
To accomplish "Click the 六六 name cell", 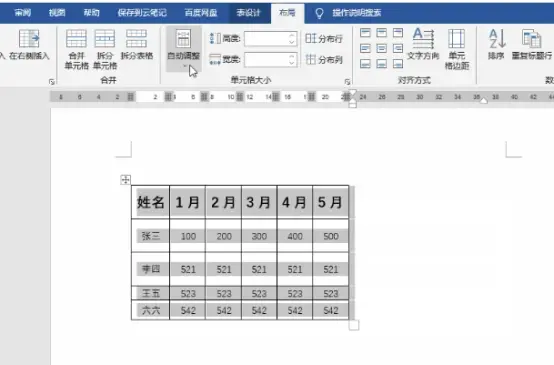I will 151,310.
